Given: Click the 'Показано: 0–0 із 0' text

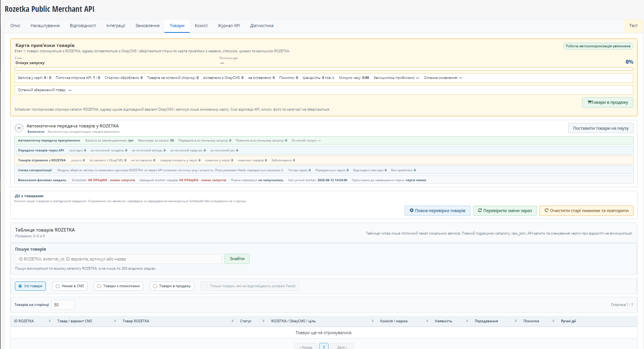Looking at the screenshot, I should (x=30, y=236).
